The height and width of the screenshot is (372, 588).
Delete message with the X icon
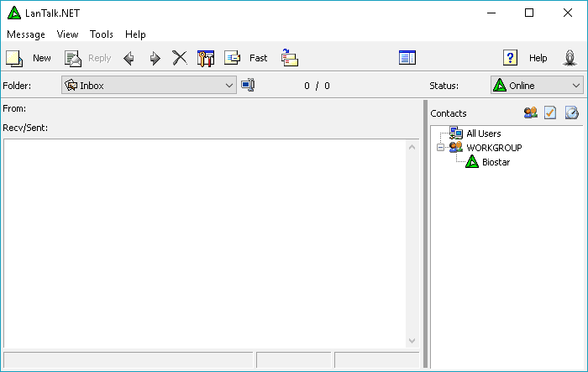180,58
